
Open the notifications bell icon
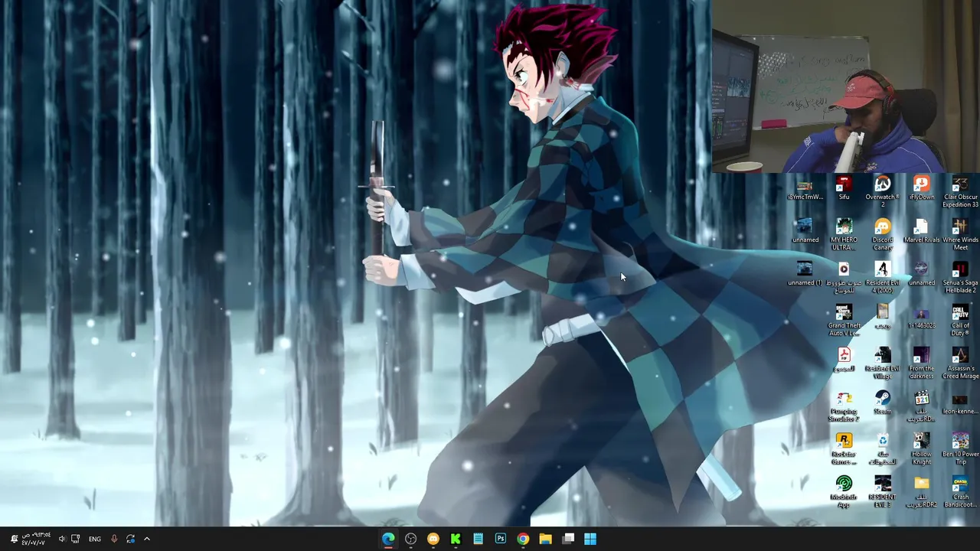[x=14, y=539]
